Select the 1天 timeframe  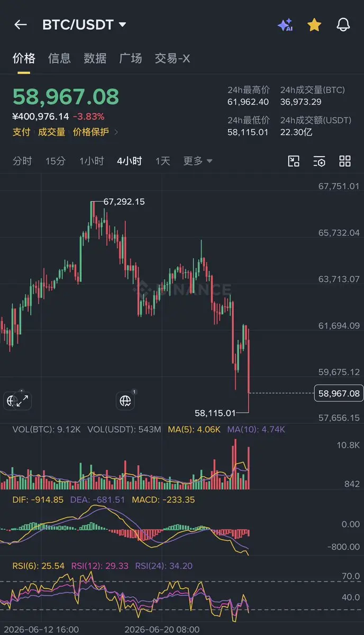(163, 161)
